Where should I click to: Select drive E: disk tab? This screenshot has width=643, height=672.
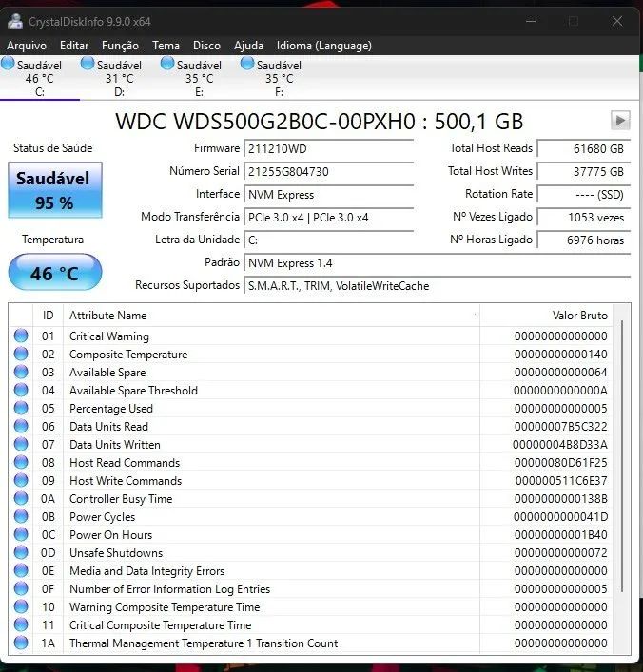click(199, 78)
